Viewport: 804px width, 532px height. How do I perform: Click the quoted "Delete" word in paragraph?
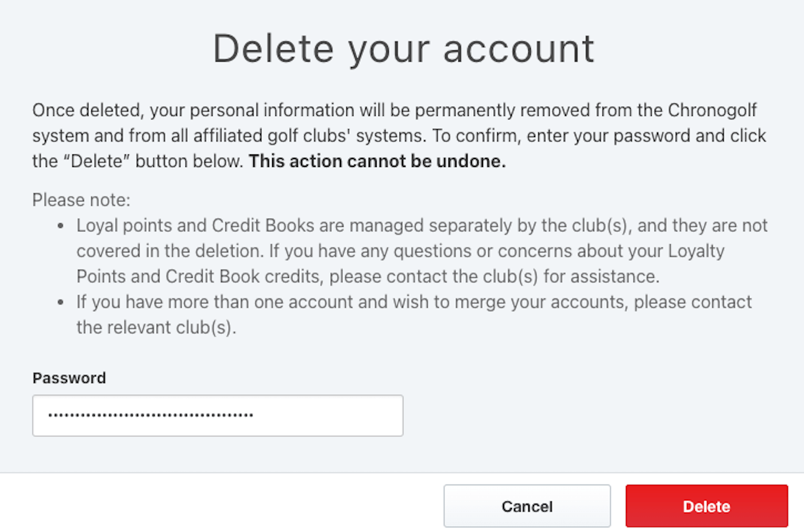click(x=96, y=161)
